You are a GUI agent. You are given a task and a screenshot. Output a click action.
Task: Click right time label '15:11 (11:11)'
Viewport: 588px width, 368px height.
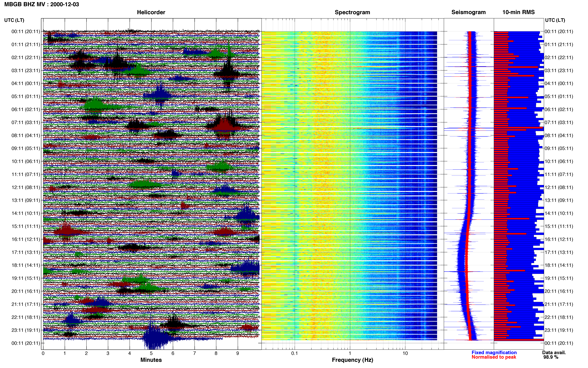coord(559,226)
